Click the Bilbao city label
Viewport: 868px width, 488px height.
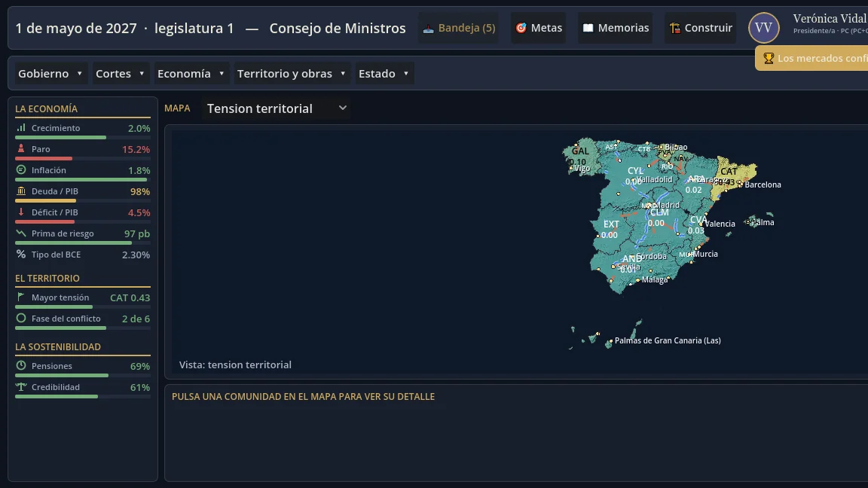676,147
